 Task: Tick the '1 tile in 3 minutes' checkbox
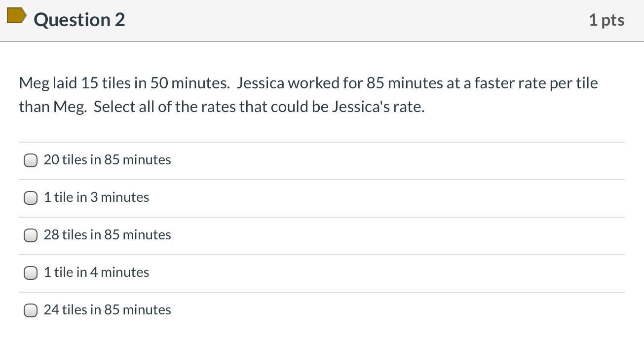(x=31, y=198)
